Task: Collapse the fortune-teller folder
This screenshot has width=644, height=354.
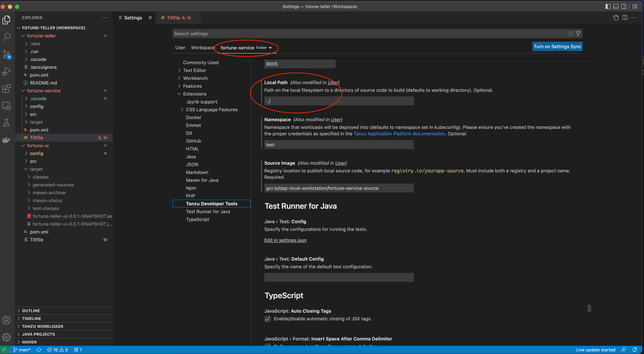Action: (23, 36)
